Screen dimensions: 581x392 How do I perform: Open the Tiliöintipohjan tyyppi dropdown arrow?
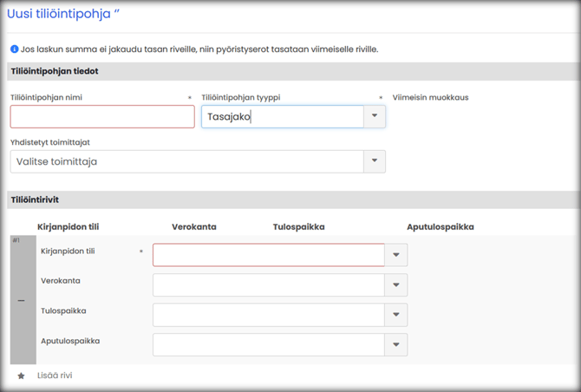click(x=375, y=117)
